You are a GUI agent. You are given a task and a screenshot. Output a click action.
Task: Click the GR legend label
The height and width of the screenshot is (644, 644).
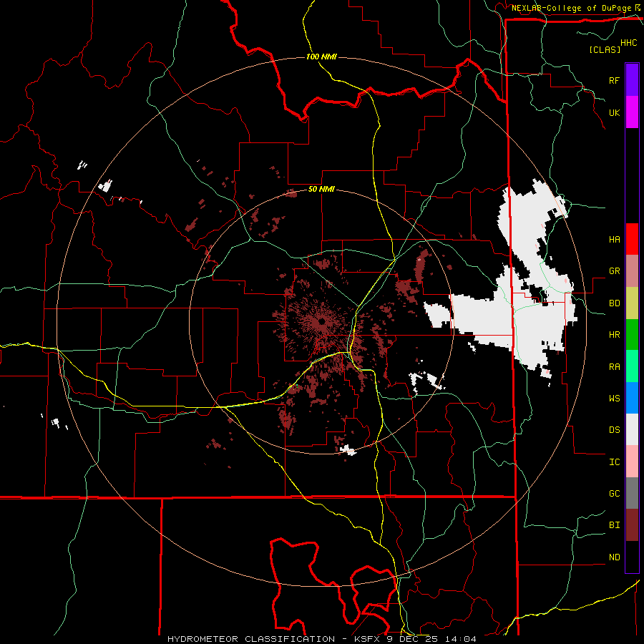coord(614,271)
